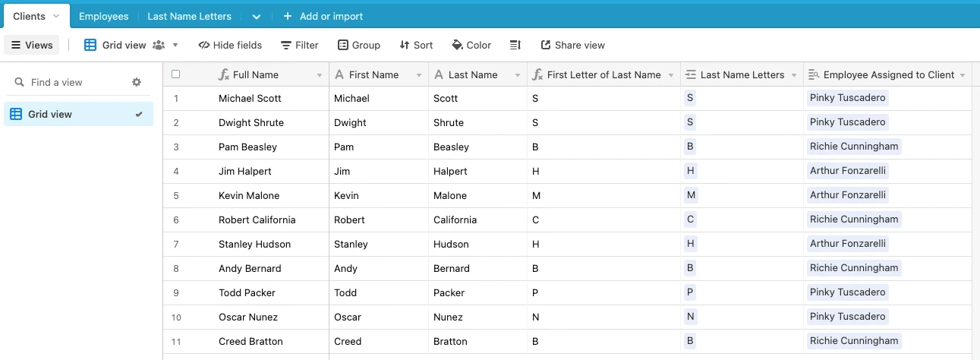
Task: Open Employee Assigned to Client column dropdown
Action: (x=963, y=75)
